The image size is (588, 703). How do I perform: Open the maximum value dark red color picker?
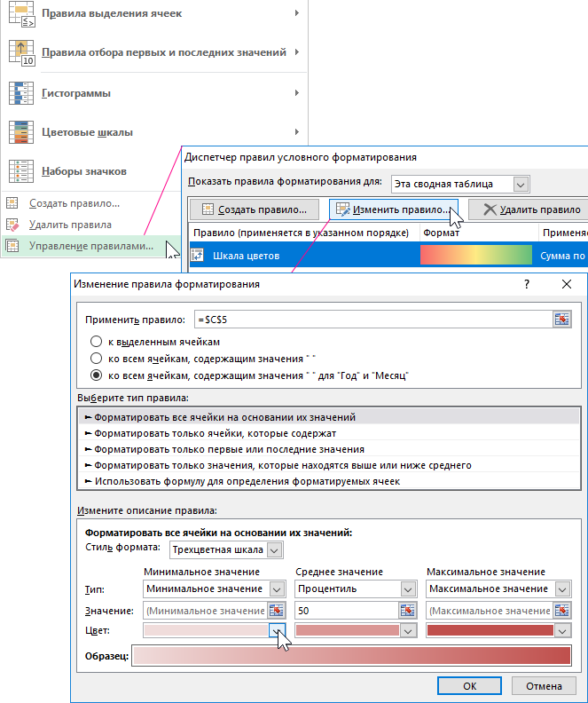pyautogui.click(x=562, y=630)
